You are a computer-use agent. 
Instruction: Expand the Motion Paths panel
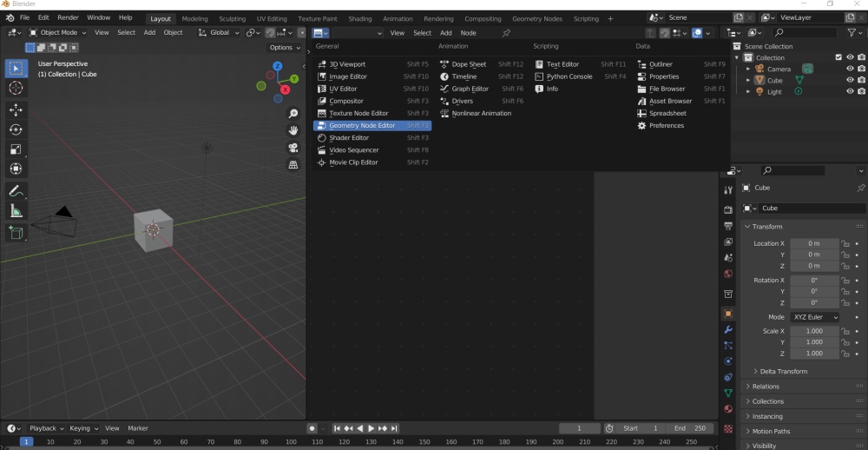pyautogui.click(x=771, y=431)
